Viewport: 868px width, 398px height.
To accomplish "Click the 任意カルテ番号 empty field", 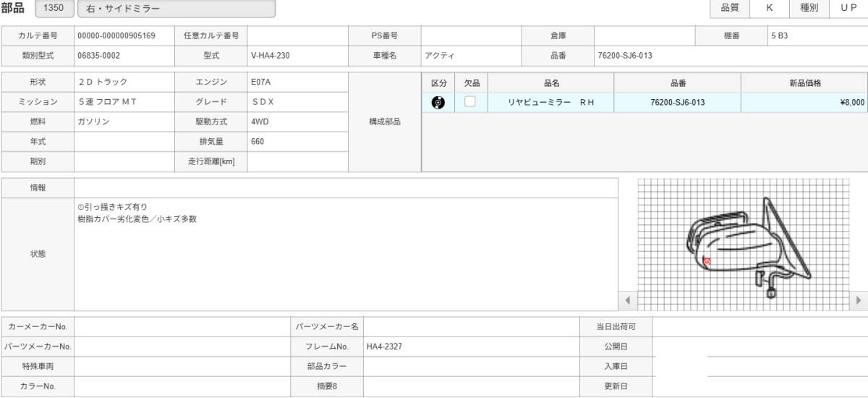I will pyautogui.click(x=297, y=35).
